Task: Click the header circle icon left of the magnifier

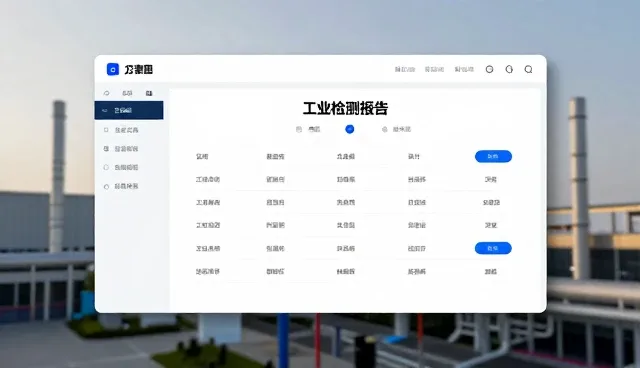Action: tap(509, 69)
